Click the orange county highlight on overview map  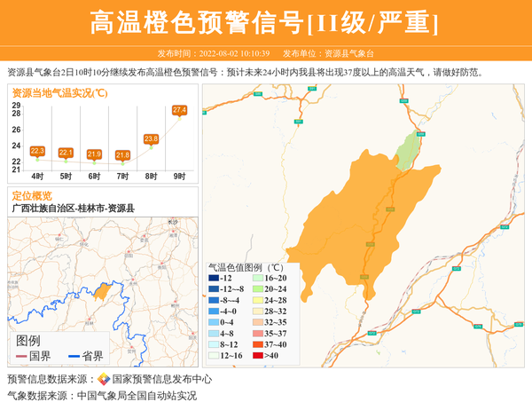102,291
